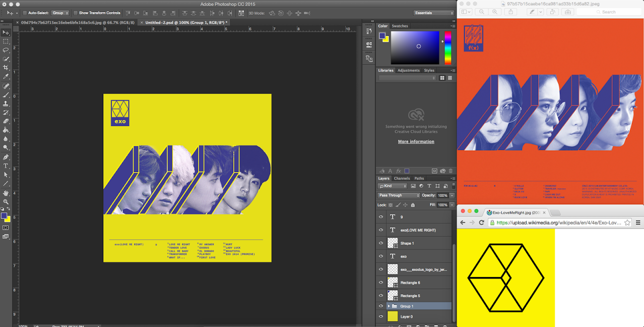Select the Pen tool
The image size is (644, 327).
click(x=6, y=157)
